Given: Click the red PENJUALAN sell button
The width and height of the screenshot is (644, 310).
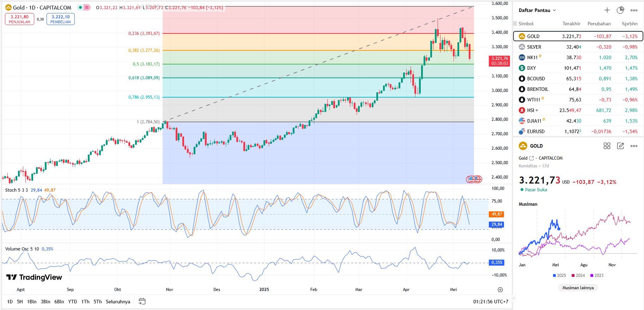Looking at the screenshot, I should tap(19, 19).
